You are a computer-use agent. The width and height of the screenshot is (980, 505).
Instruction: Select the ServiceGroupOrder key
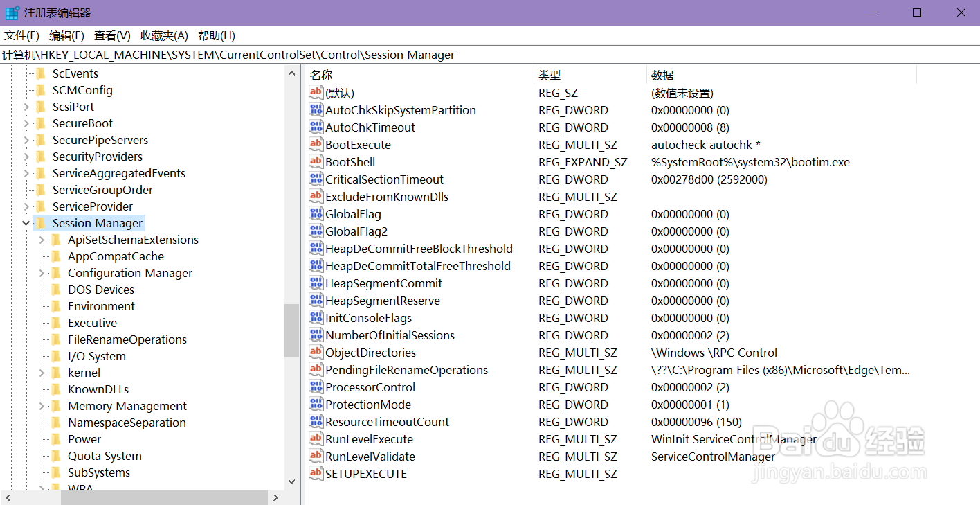102,190
